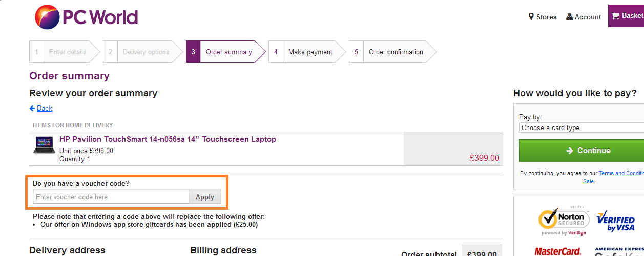Open the shopping Basket
This screenshot has height=256, width=644.
click(627, 16)
